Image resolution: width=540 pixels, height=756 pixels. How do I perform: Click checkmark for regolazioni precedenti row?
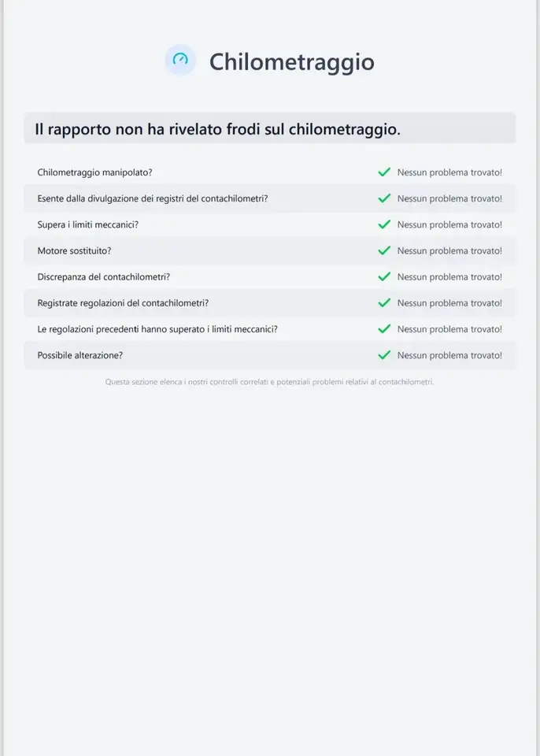(384, 329)
